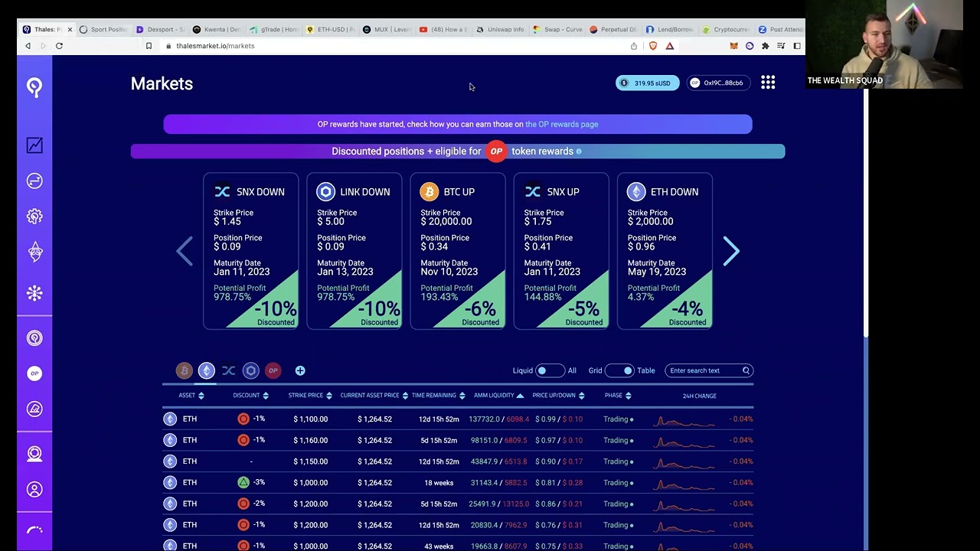Open the MetaMask fox extension icon

pos(733,46)
